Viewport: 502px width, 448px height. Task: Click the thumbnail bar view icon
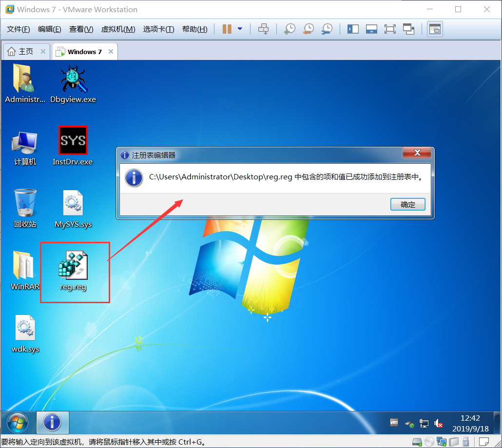click(x=371, y=29)
